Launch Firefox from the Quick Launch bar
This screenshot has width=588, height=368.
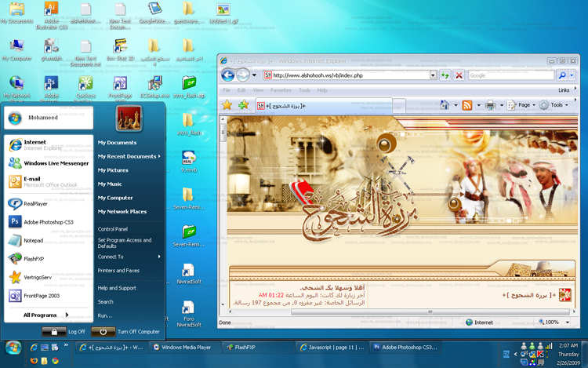[34, 360]
